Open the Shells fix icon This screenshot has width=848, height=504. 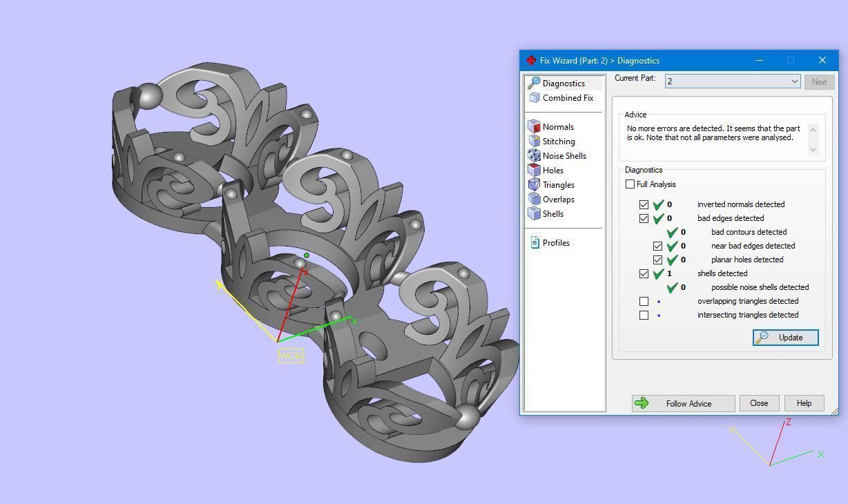[534, 214]
